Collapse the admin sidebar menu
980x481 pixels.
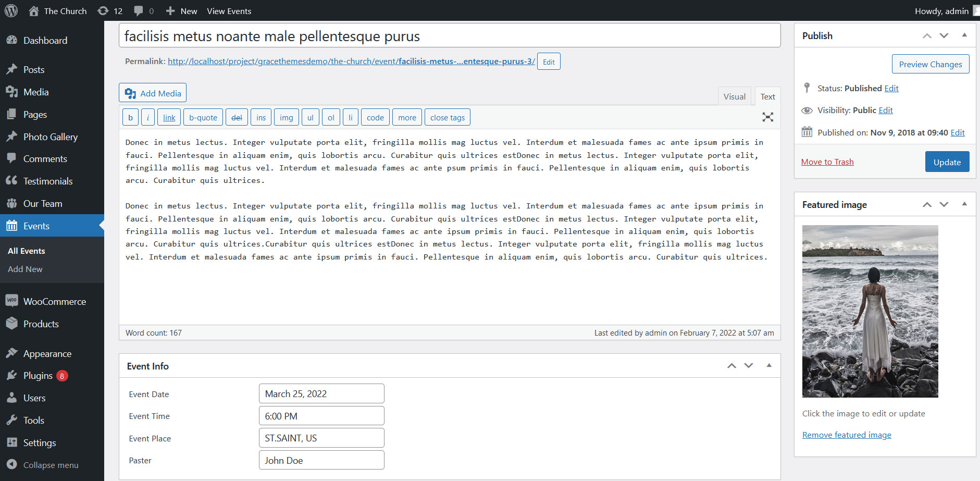(x=52, y=465)
